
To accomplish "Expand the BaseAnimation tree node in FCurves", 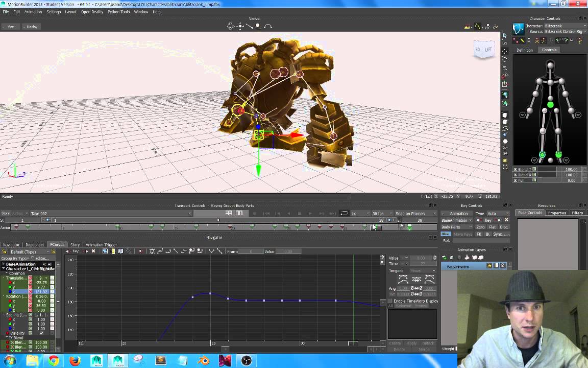I will coord(4,264).
